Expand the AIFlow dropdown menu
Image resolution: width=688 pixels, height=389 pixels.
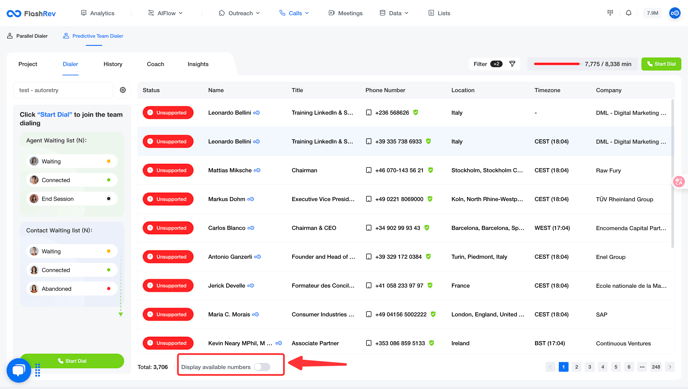click(165, 13)
